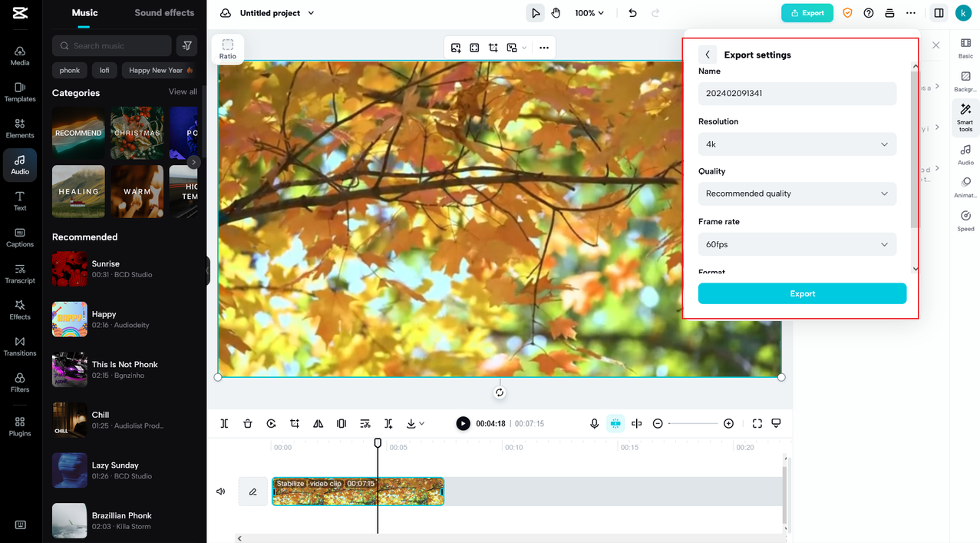Viewport: 980px width, 543px height.
Task: Select the phonk tag chip
Action: tap(70, 70)
